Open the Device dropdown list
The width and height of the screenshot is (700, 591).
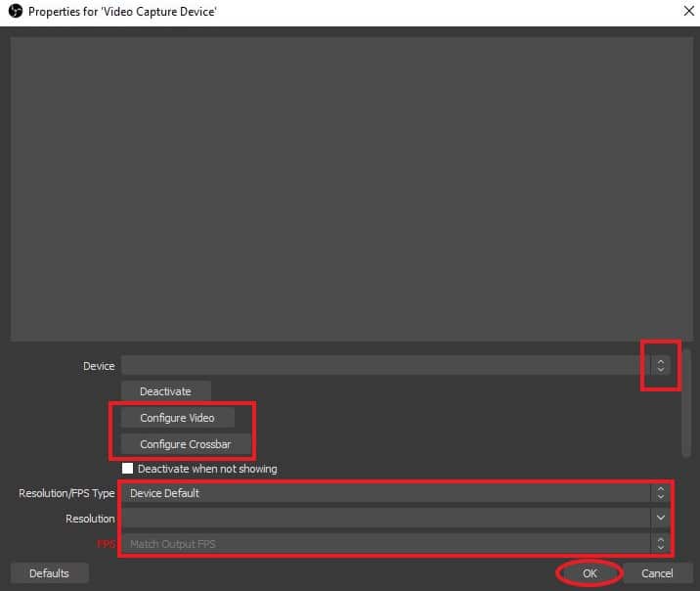[381, 366]
